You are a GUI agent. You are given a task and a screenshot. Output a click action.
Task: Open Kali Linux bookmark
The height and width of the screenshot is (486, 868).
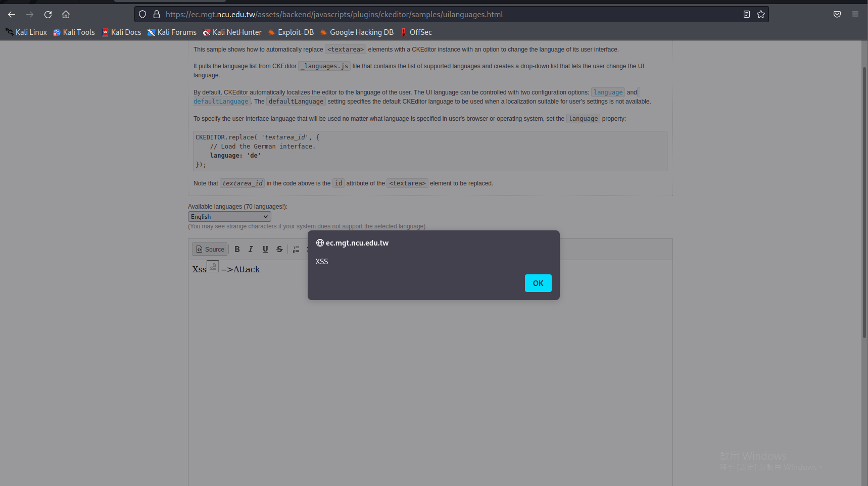coord(26,32)
